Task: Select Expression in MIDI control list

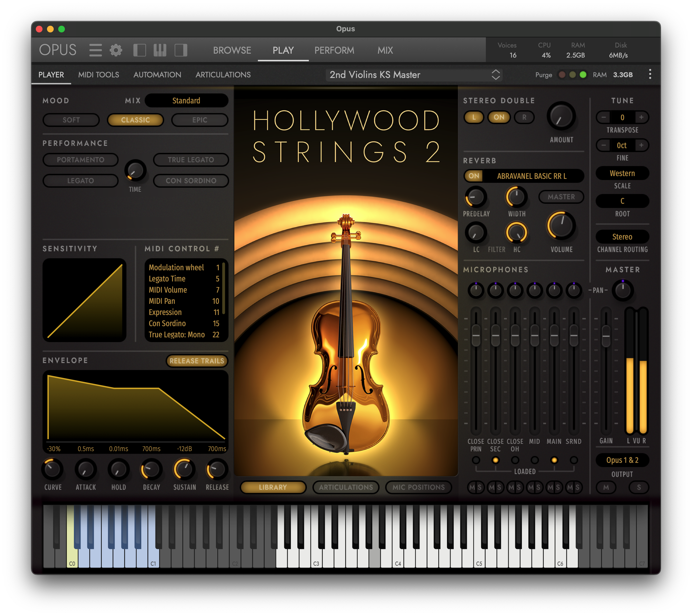Action: (x=184, y=312)
